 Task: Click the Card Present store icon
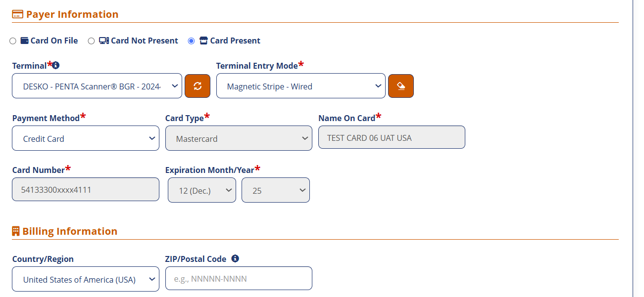(x=203, y=41)
